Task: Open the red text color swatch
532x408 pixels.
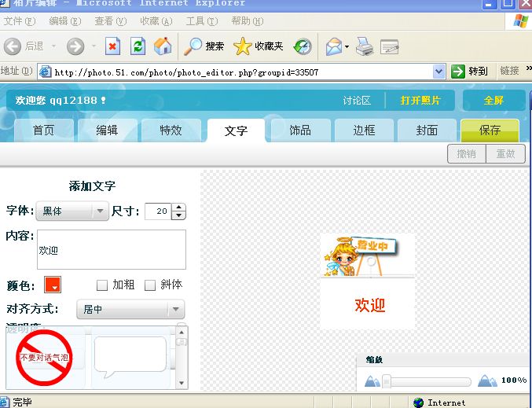Action: click(x=53, y=285)
